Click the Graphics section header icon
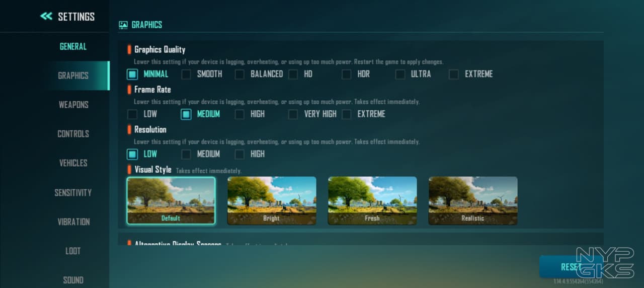The width and height of the screenshot is (644, 288). click(x=123, y=25)
